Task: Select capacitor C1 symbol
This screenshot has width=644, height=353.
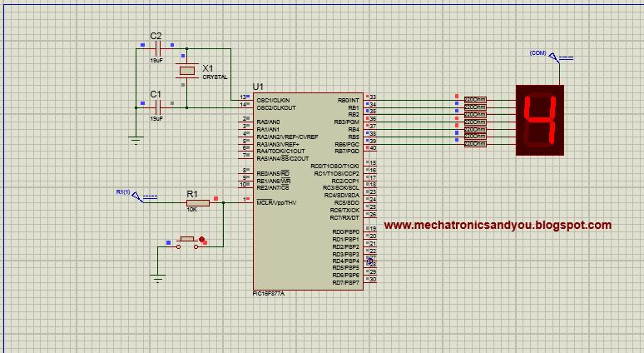Action: pos(156,107)
